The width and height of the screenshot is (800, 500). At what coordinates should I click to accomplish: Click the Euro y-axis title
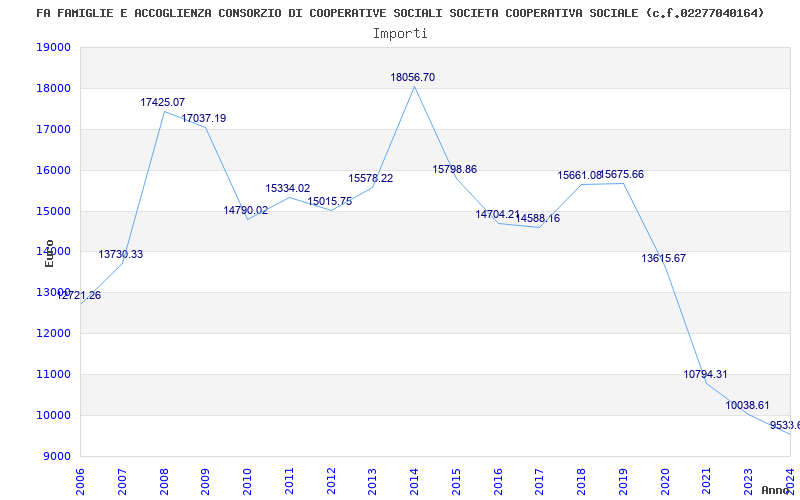tap(49, 254)
